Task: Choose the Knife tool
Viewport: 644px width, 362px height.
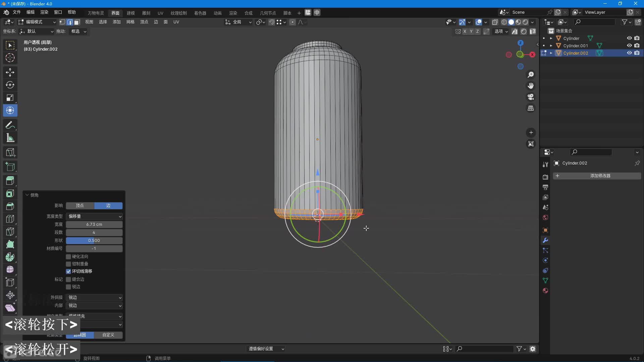Action: pos(10,232)
